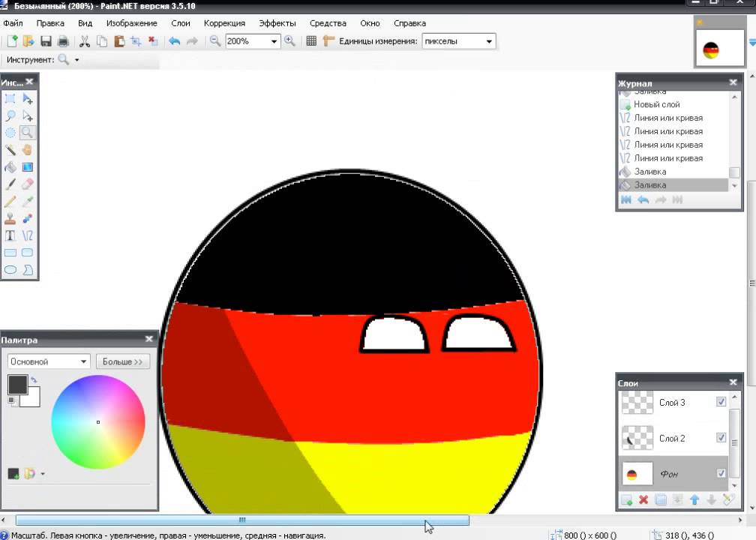Select the Gradient tool
Viewport: 756px width, 540px height.
28,167
